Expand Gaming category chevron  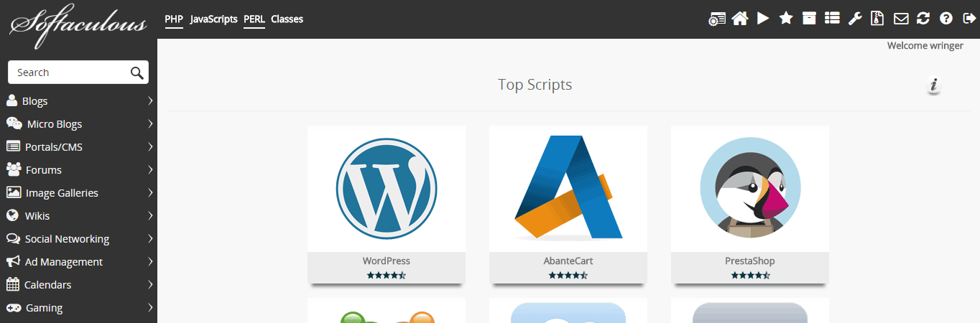(x=151, y=307)
